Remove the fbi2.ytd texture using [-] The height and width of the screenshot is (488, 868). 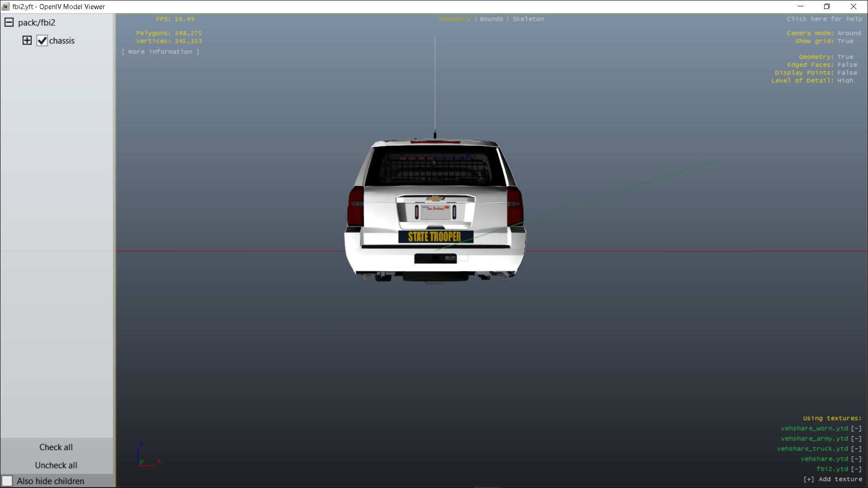[856, 469]
